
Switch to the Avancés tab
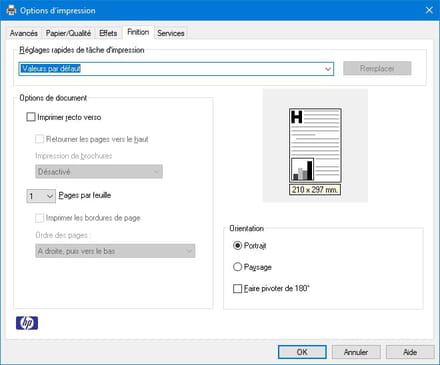click(x=24, y=33)
